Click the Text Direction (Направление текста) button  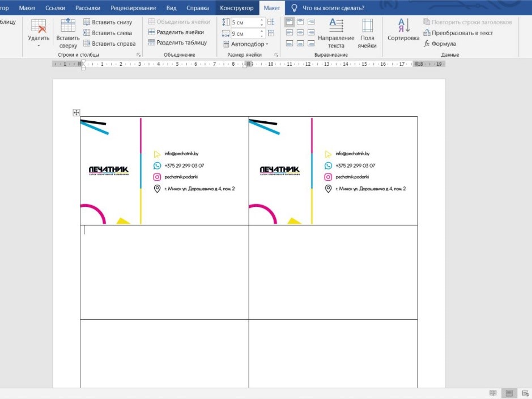coord(336,33)
